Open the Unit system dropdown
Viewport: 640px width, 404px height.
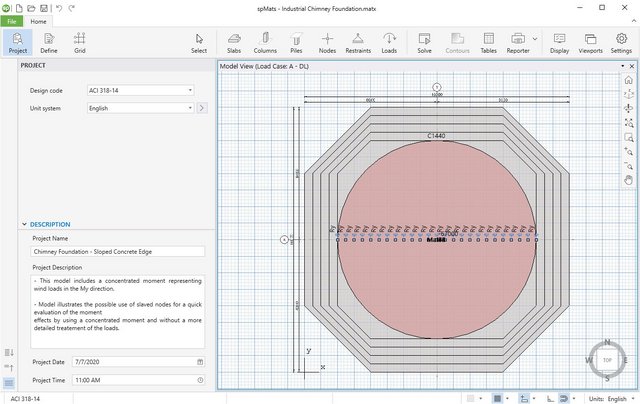tap(140, 108)
